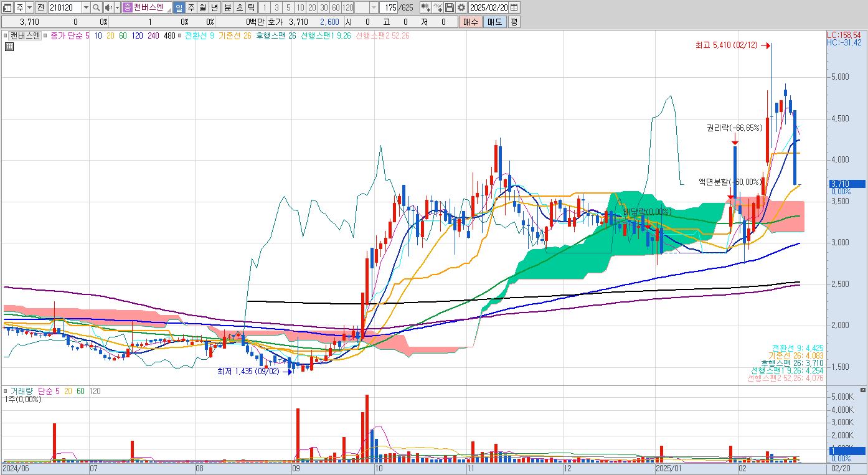Click the 기준선 26 legend text
868x475 pixels.
pos(235,35)
